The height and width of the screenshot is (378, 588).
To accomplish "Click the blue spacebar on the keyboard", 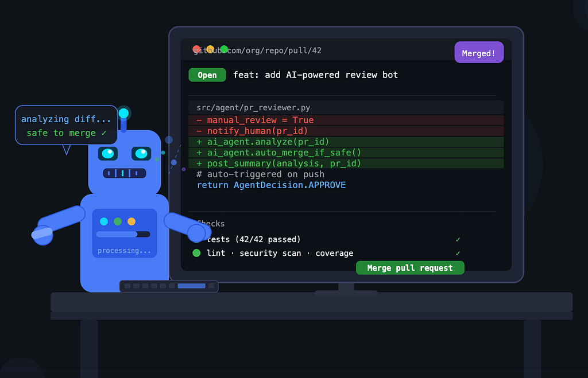I will pos(192,286).
